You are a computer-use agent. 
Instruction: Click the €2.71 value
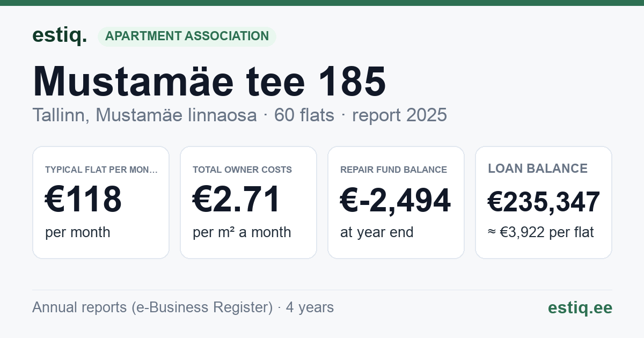pyautogui.click(x=237, y=200)
